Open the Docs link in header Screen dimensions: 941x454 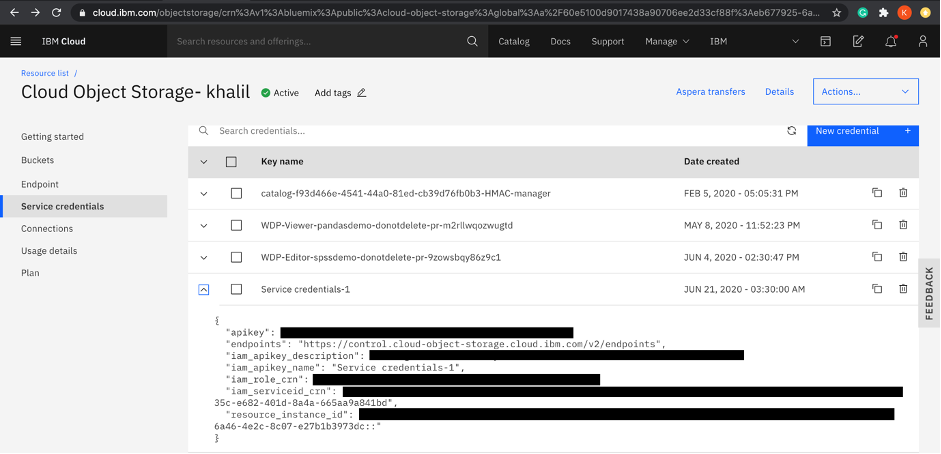click(561, 41)
